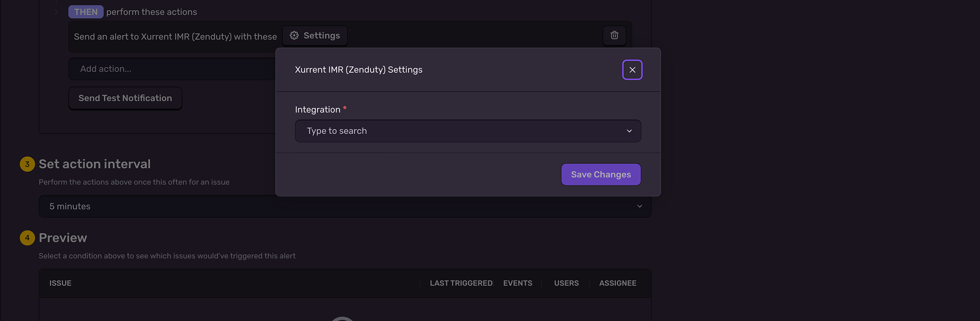Click the Preview section heading
This screenshot has width=980, height=321.
63,238
